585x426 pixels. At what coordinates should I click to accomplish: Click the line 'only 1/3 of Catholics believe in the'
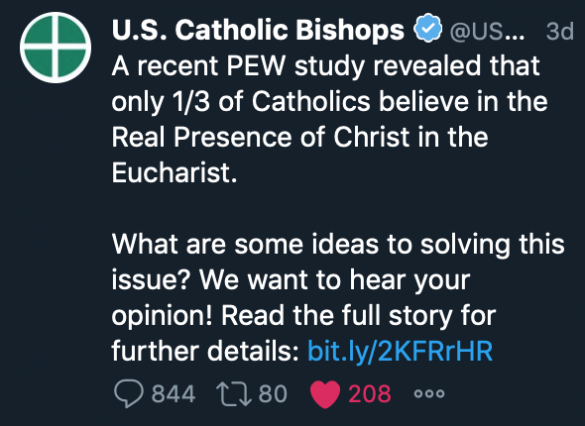point(329,102)
